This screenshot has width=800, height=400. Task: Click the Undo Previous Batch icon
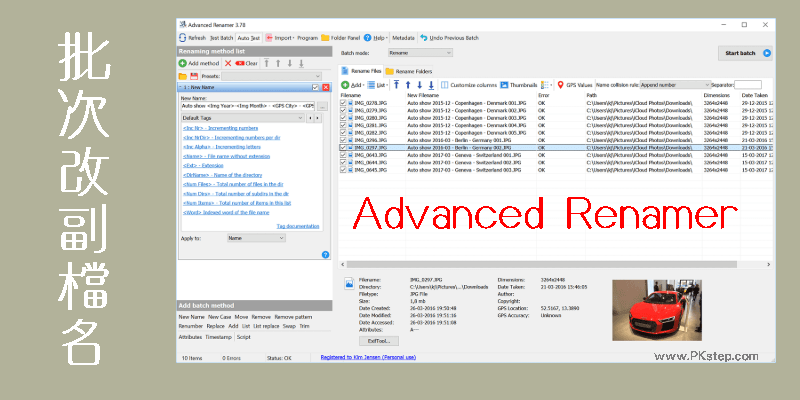[423, 38]
